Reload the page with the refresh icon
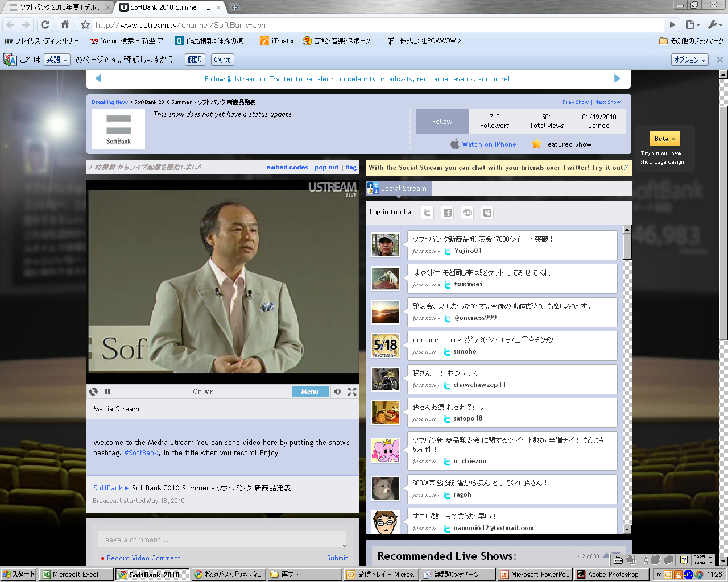The width and height of the screenshot is (728, 582). click(45, 24)
